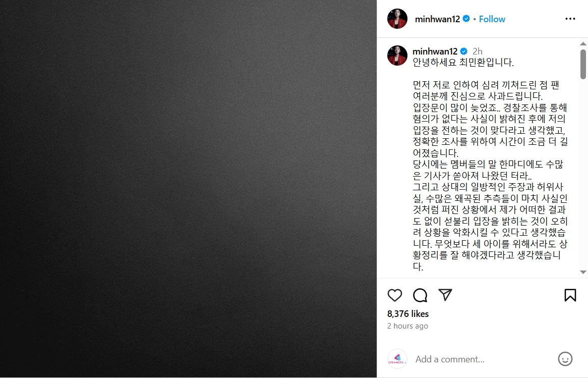Image resolution: width=588 pixels, height=378 pixels.
Task: Click the Dreamers avatar beside comment box
Action: click(397, 359)
